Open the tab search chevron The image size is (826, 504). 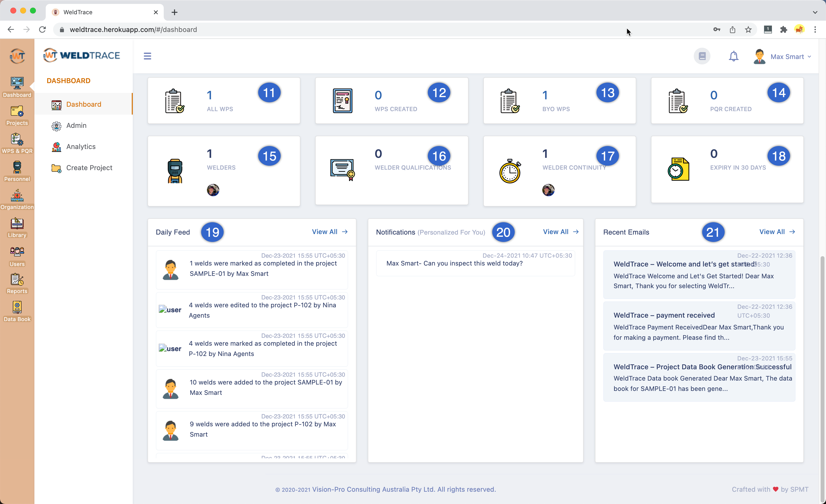tap(815, 12)
